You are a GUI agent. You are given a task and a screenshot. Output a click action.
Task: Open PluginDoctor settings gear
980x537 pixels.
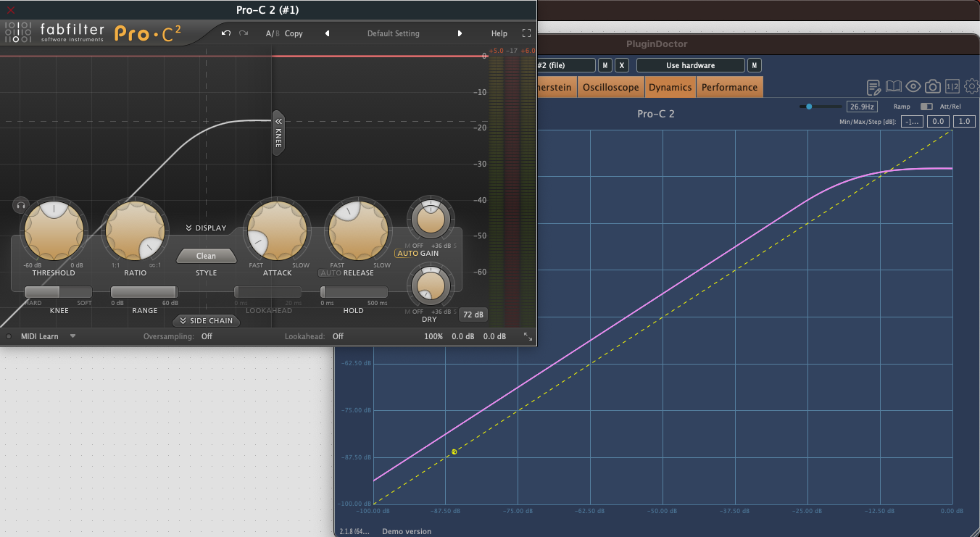coord(971,87)
